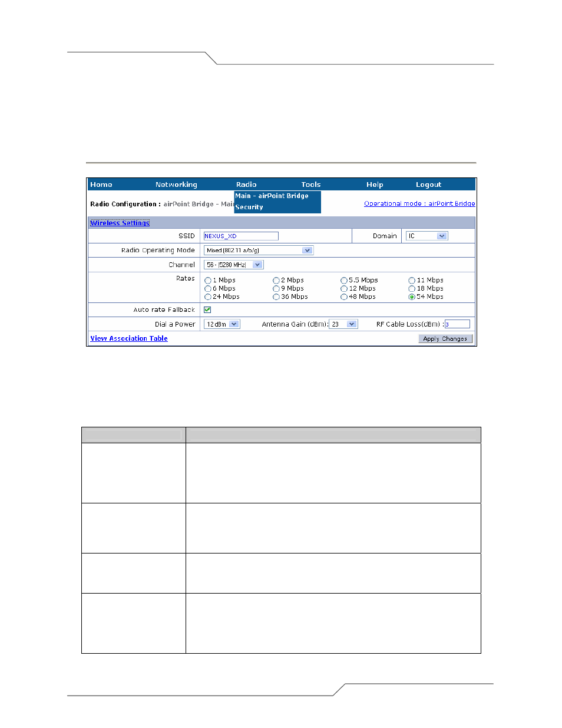Expand the Dial a Power dropdown
Screen dimensions: 562x728
(222, 324)
